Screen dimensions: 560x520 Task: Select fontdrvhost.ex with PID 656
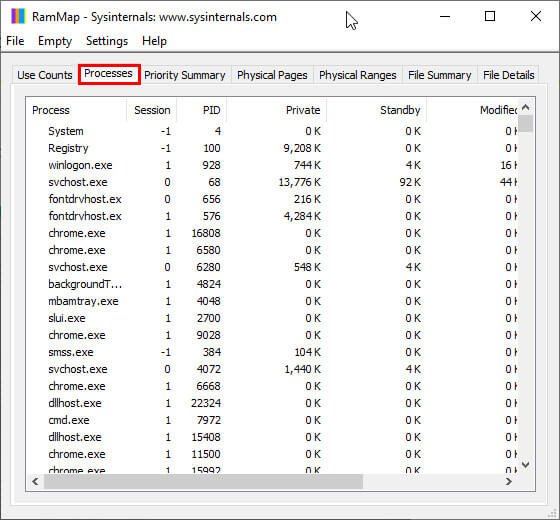point(272,199)
